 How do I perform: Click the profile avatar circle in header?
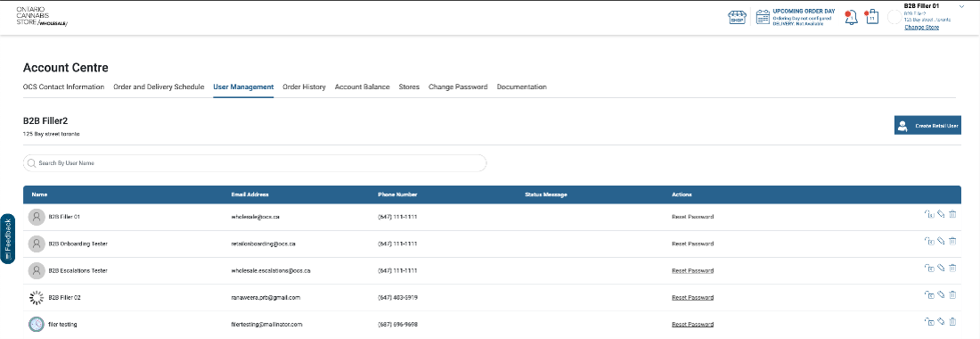(894, 18)
